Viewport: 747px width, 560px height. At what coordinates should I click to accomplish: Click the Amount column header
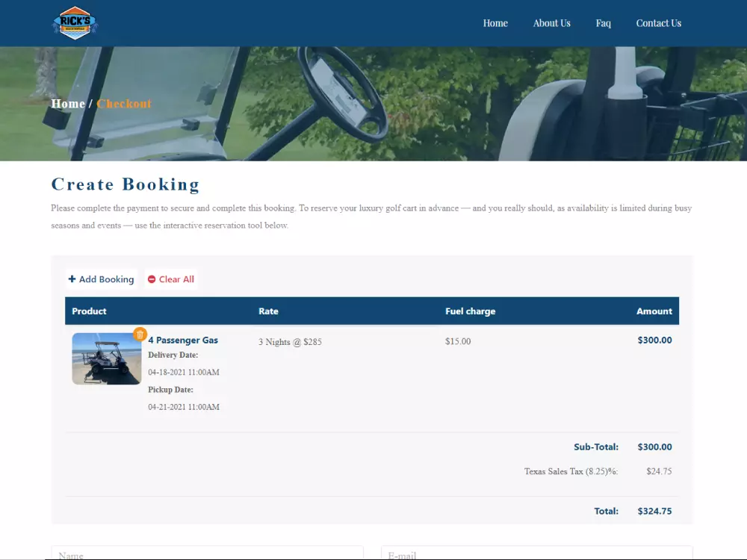pos(654,311)
